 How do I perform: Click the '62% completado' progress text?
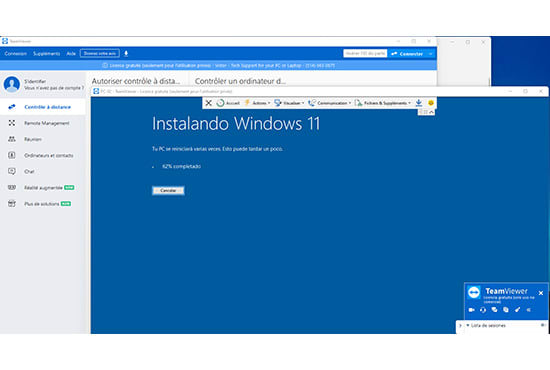181,166
